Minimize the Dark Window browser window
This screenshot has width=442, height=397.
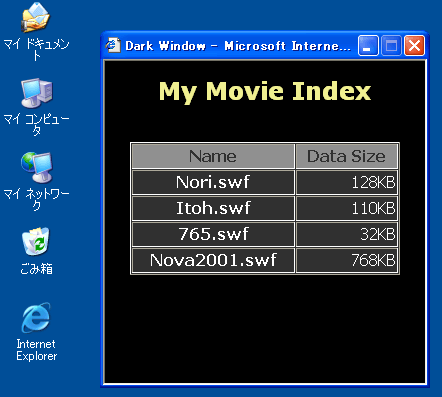click(368, 45)
